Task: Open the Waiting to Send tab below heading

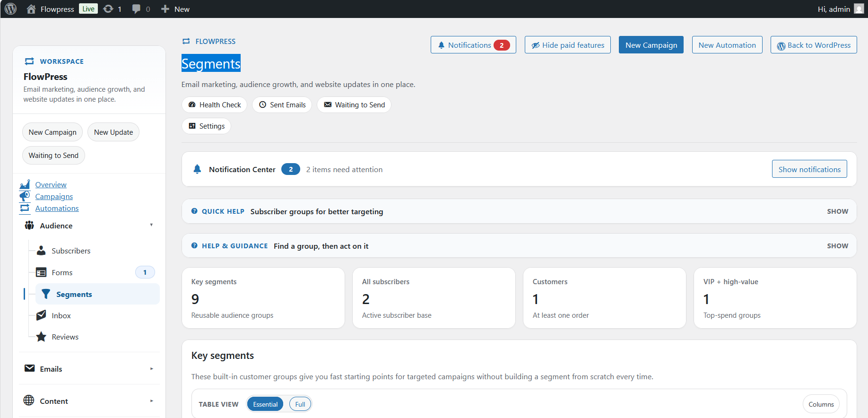Action: click(354, 105)
